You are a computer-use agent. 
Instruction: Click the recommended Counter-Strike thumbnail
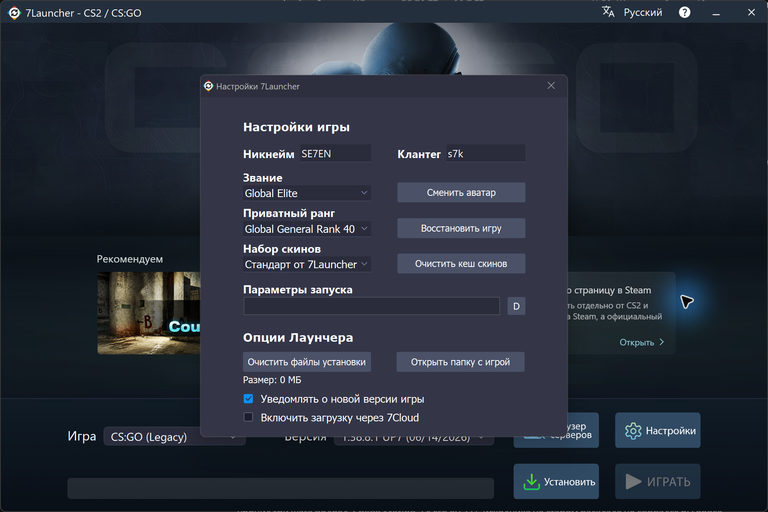149,313
